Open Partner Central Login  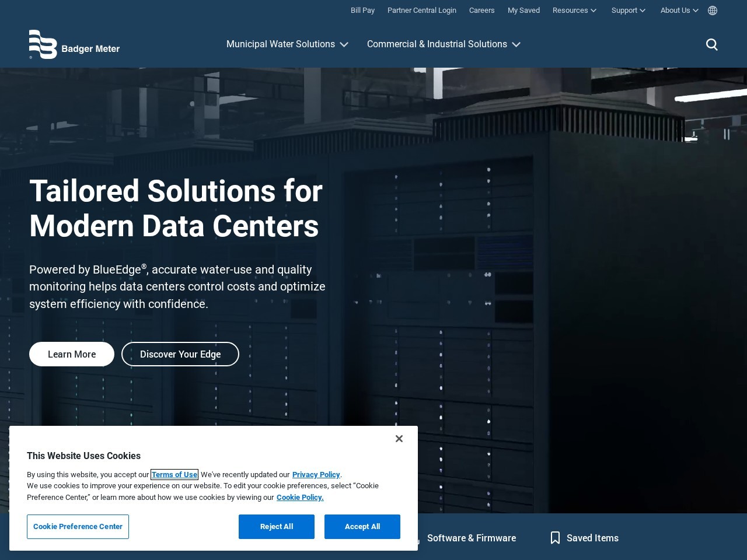[x=422, y=10]
